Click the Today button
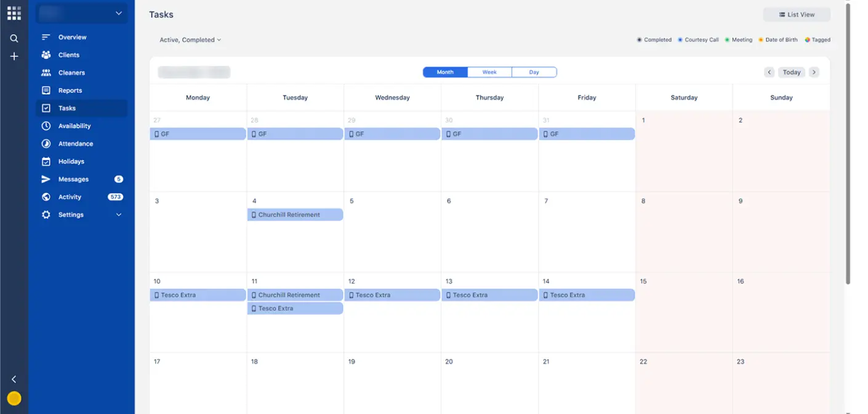The image size is (868, 414). (x=791, y=72)
